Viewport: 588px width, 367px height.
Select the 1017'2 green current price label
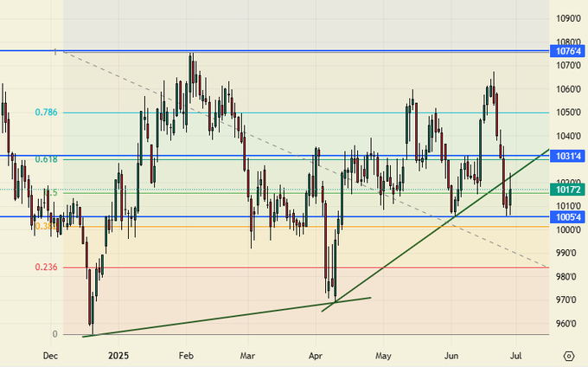click(x=568, y=190)
